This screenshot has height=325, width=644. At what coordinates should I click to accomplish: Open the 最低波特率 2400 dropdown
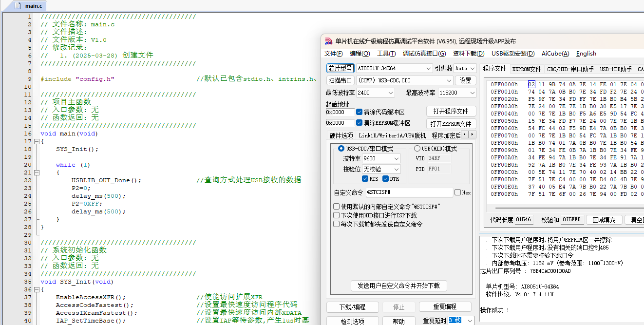391,93
